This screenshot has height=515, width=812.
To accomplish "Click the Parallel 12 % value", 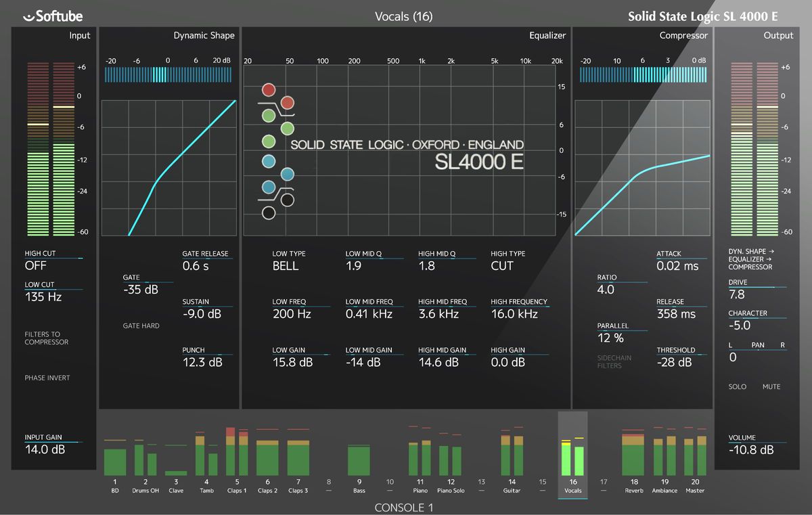I will click(x=610, y=338).
